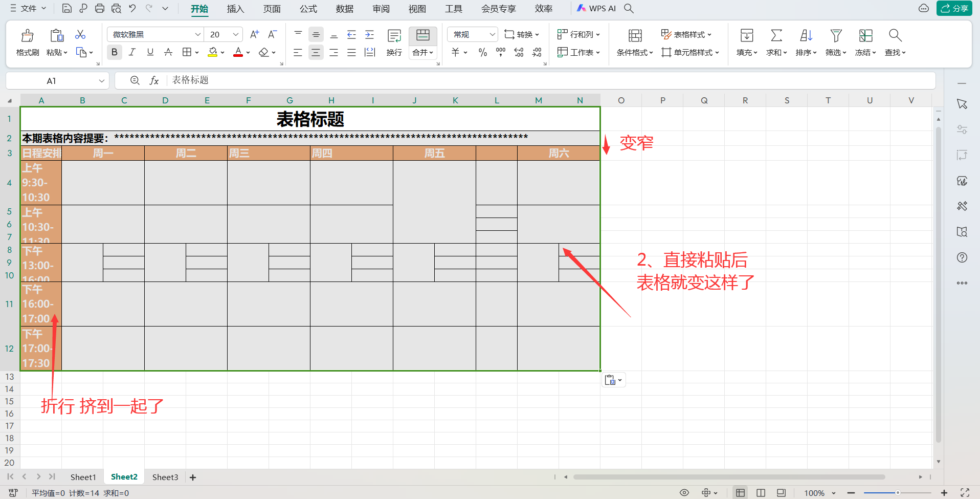Toggle middle vertical alignment

pyautogui.click(x=316, y=34)
